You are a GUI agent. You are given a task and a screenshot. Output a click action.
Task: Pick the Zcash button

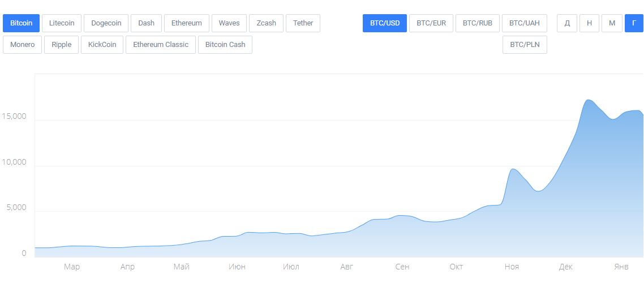[266, 23]
